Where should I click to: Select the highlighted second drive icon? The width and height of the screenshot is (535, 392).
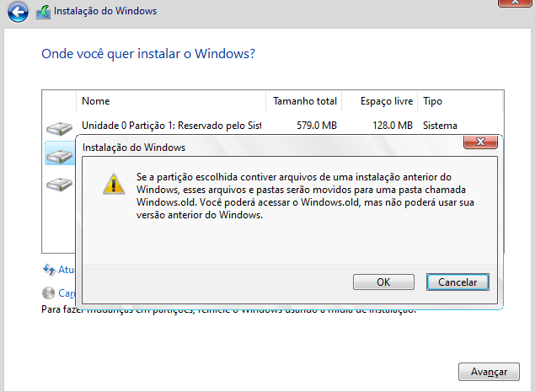coord(60,156)
